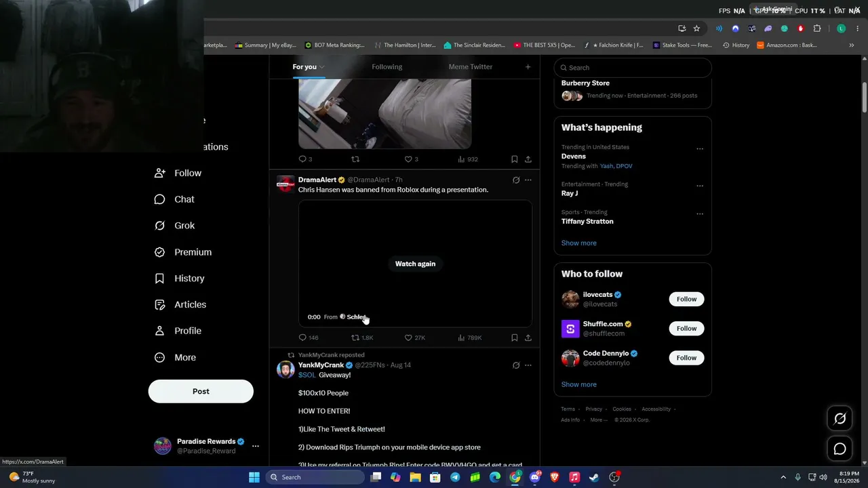Open the Windows Start menu
This screenshot has width=868, height=488.
pos(254,477)
